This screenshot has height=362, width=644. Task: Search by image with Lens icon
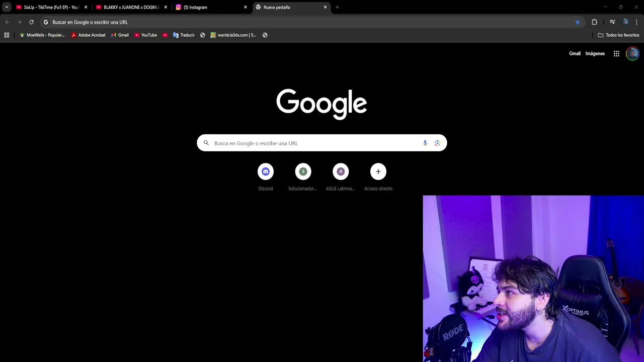click(437, 143)
